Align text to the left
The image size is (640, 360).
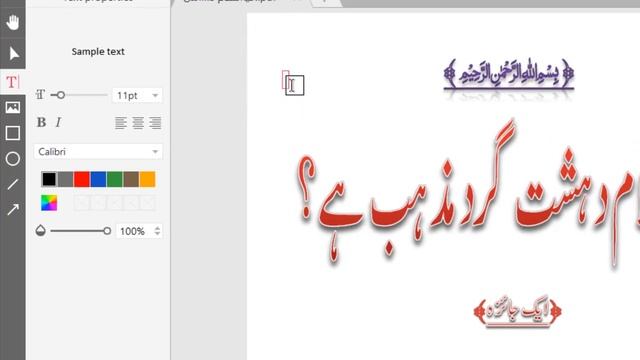click(121, 123)
